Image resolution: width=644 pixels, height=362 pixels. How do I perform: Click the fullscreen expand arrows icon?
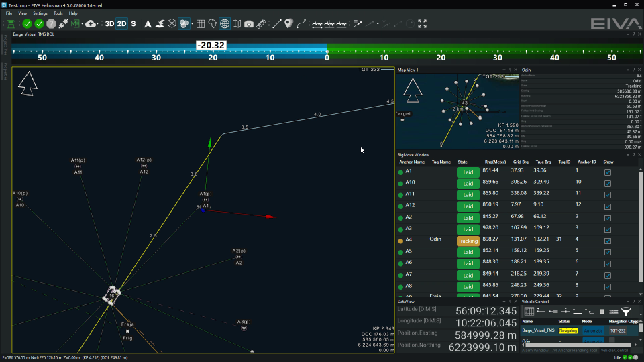tap(423, 24)
